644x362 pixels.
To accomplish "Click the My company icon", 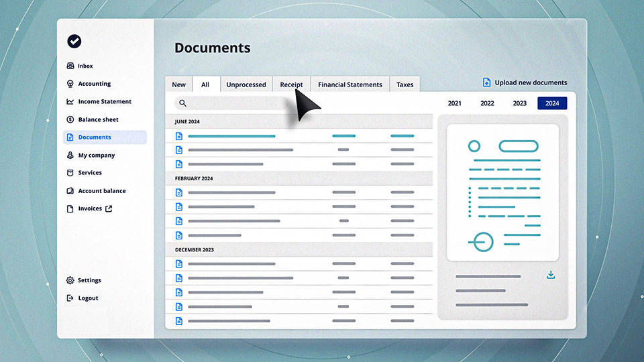I will tap(70, 155).
